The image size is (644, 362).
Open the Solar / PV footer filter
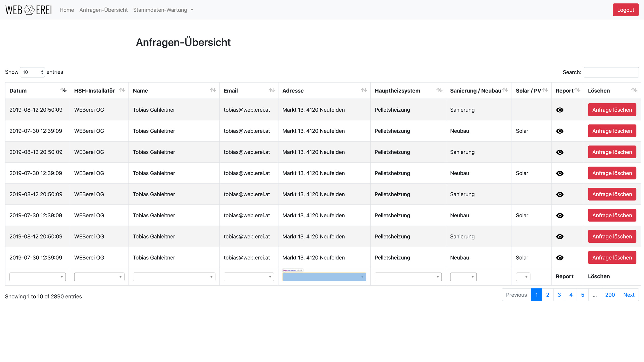[x=523, y=277]
